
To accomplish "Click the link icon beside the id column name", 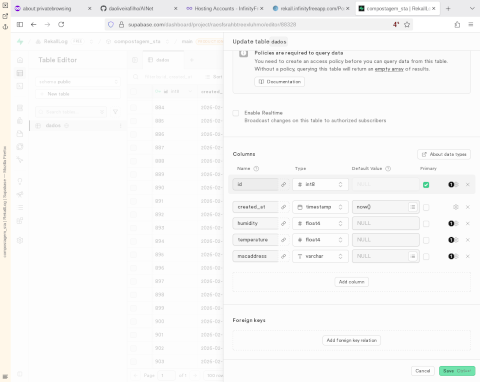I will point(283,184).
